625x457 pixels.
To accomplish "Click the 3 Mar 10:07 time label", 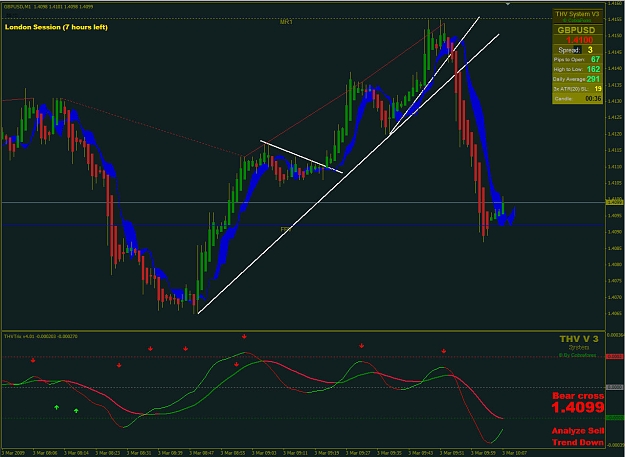I will click(514, 453).
